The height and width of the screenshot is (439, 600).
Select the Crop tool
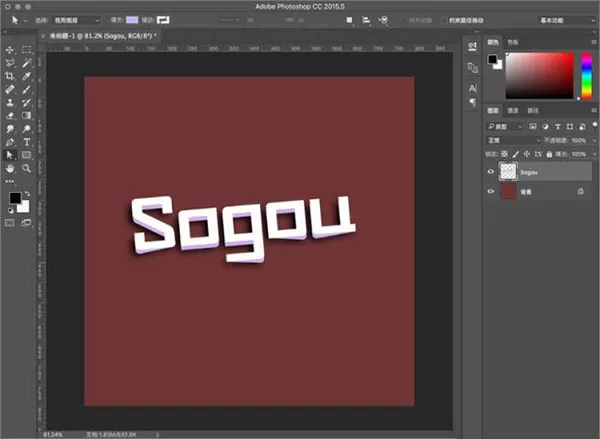(x=10, y=76)
